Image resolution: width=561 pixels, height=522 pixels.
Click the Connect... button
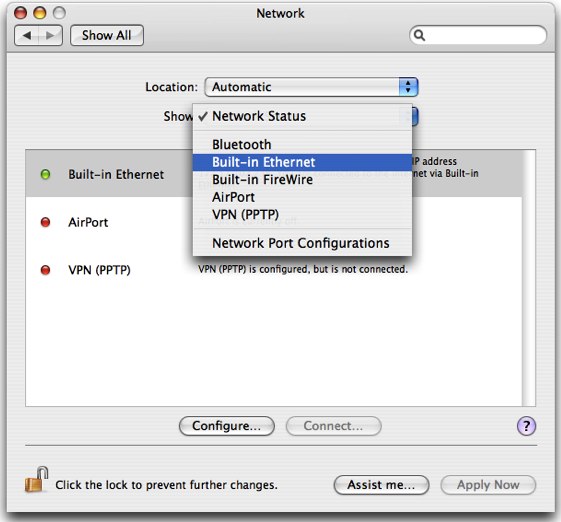point(333,426)
